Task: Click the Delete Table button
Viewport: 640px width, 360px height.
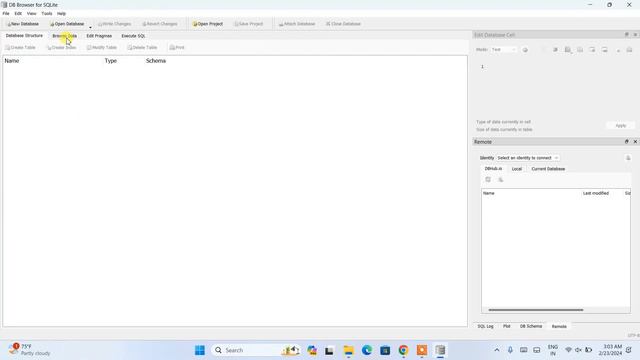Action: (x=142, y=48)
